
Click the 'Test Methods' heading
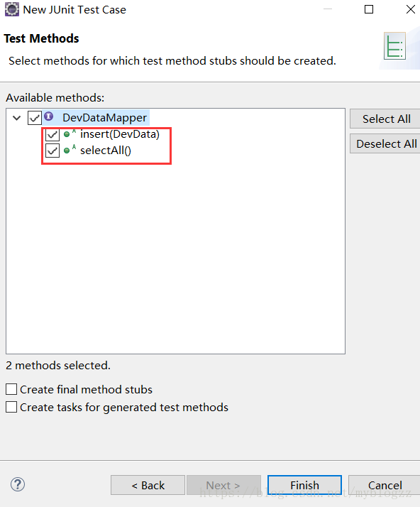(41, 38)
